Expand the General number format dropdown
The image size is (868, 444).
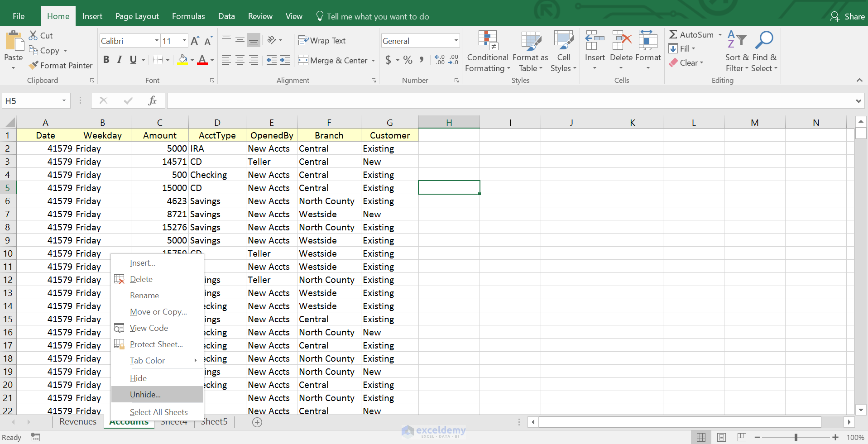(456, 41)
